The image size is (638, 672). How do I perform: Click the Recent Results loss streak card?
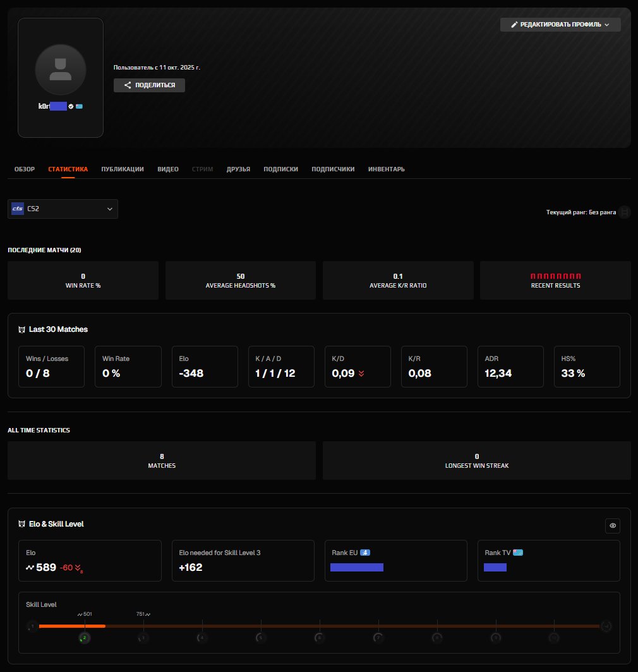point(555,280)
